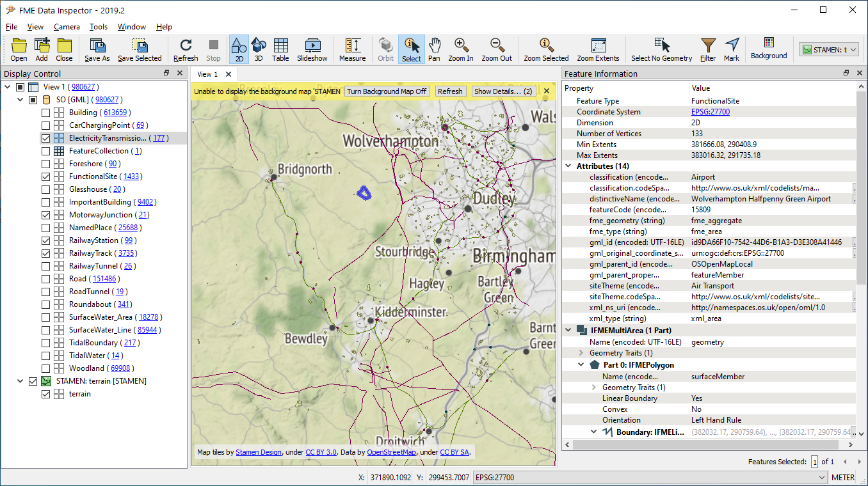Collapse the IFMEMultiArea section
This screenshot has height=486, width=868.
click(568, 330)
